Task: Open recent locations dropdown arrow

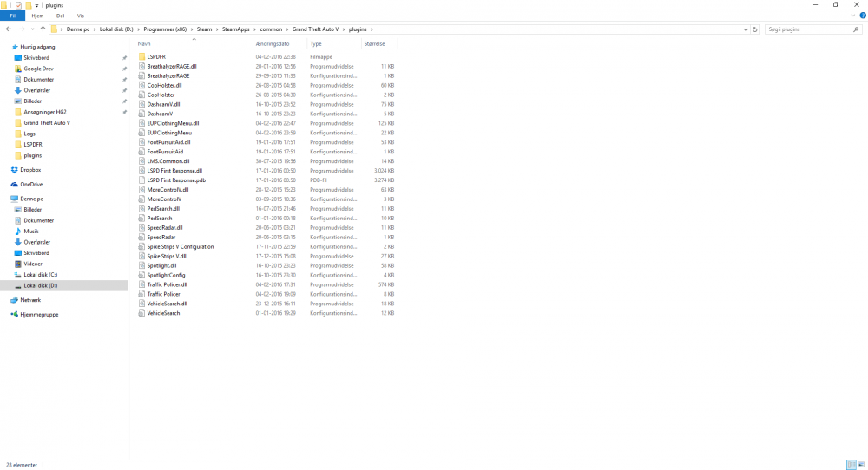Action: pyautogui.click(x=33, y=29)
